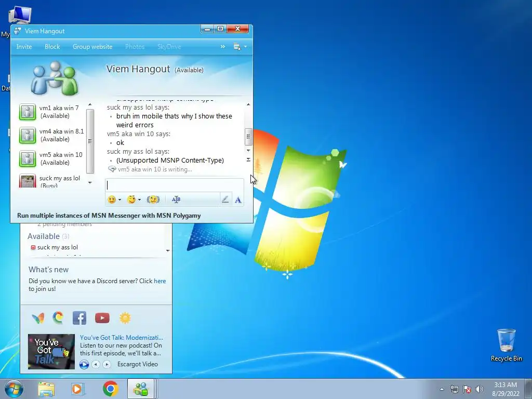Click vm4 aka win 8.1 avatar picture
The image size is (532, 399).
pyautogui.click(x=28, y=136)
